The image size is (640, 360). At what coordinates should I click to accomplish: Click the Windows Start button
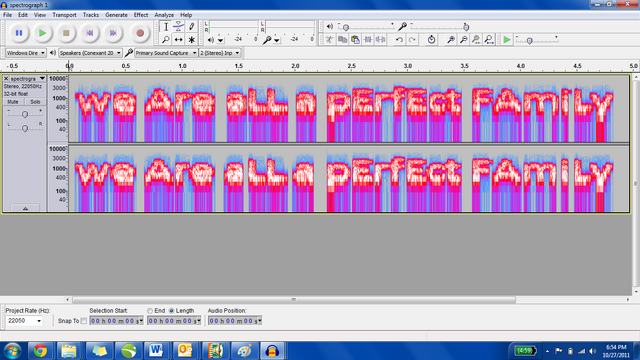pyautogui.click(x=12, y=351)
